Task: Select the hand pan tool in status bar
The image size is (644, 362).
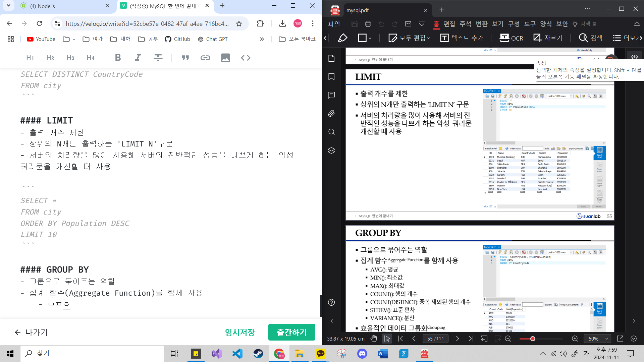Action: [x=374, y=339]
